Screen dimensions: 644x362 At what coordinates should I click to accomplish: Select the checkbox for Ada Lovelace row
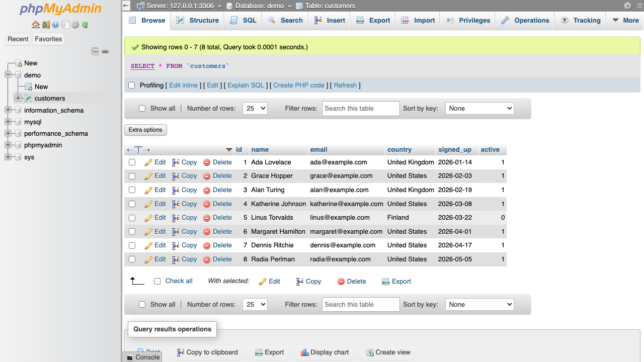pos(132,162)
